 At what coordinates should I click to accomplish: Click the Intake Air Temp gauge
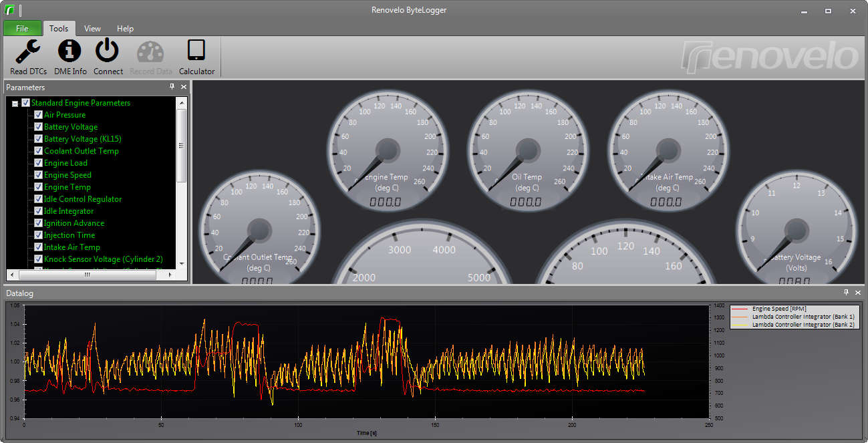[668, 152]
